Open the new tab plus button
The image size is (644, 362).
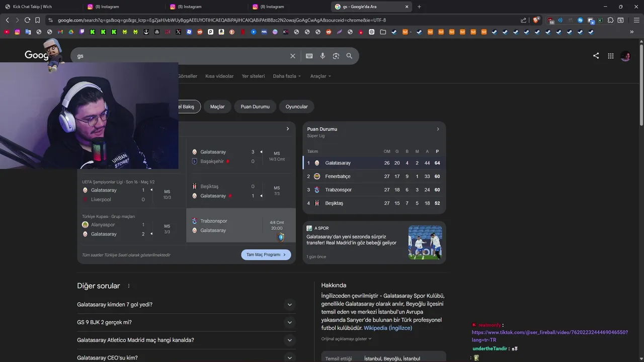point(419,7)
